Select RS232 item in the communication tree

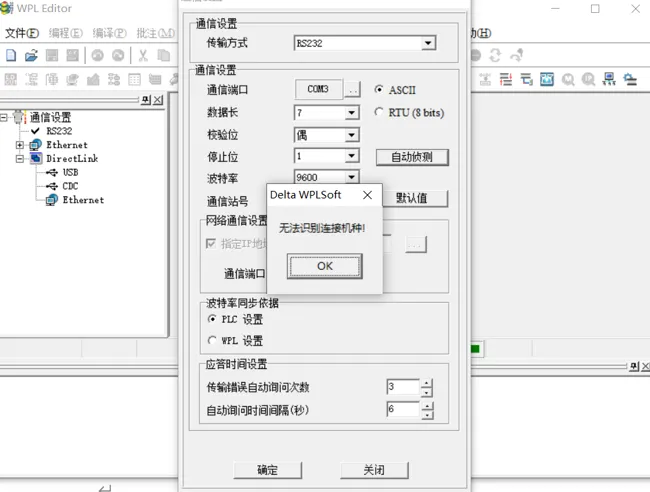59,131
